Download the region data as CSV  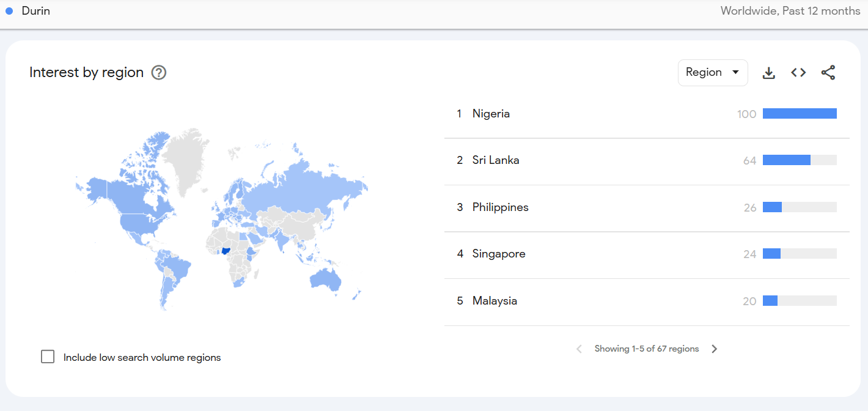coord(769,73)
